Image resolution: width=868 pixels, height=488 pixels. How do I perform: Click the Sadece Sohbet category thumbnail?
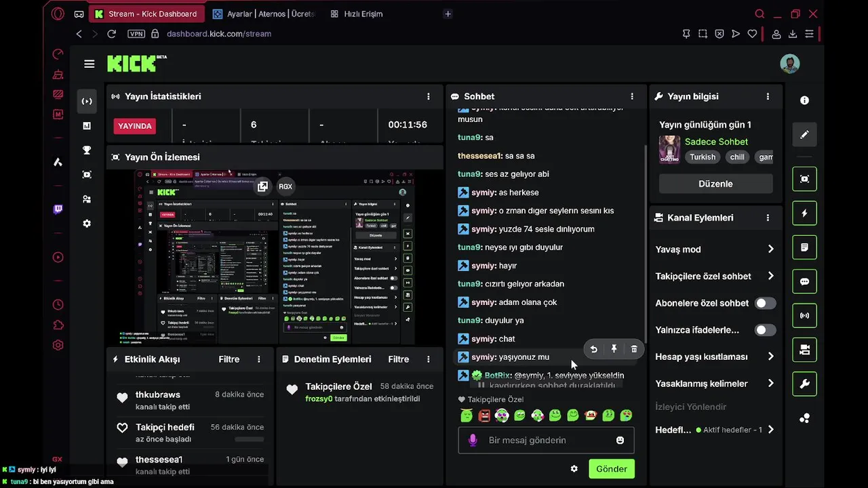pos(669,150)
